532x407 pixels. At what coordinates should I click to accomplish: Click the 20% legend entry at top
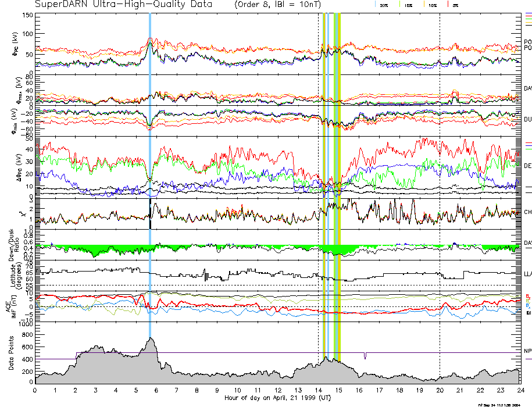(384, 5)
